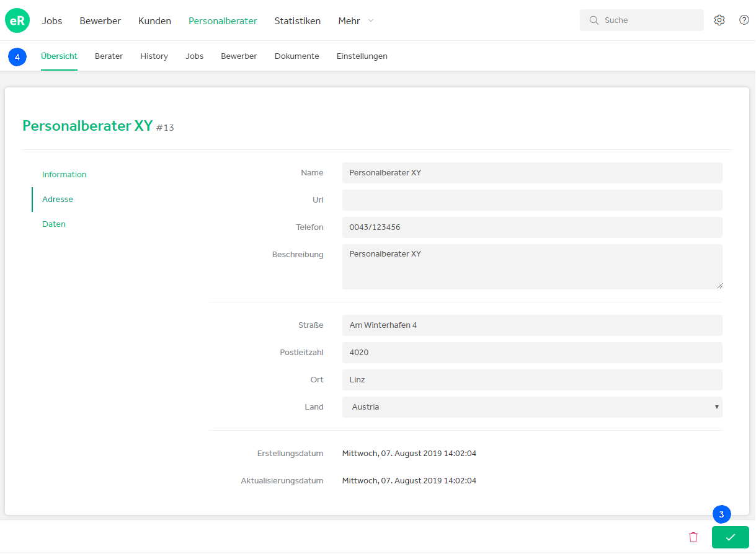
Task: Click the Telefon label
Action: point(309,227)
